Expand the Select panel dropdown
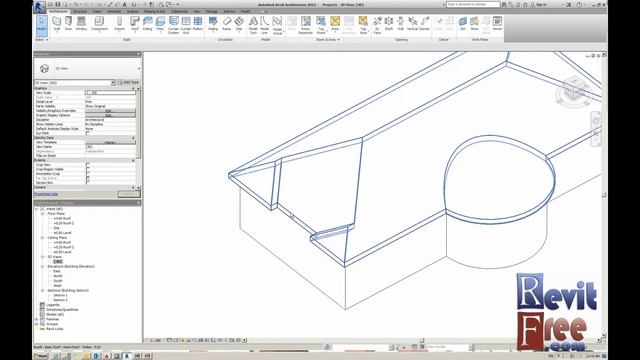This screenshot has height=360, width=640. click(x=42, y=40)
